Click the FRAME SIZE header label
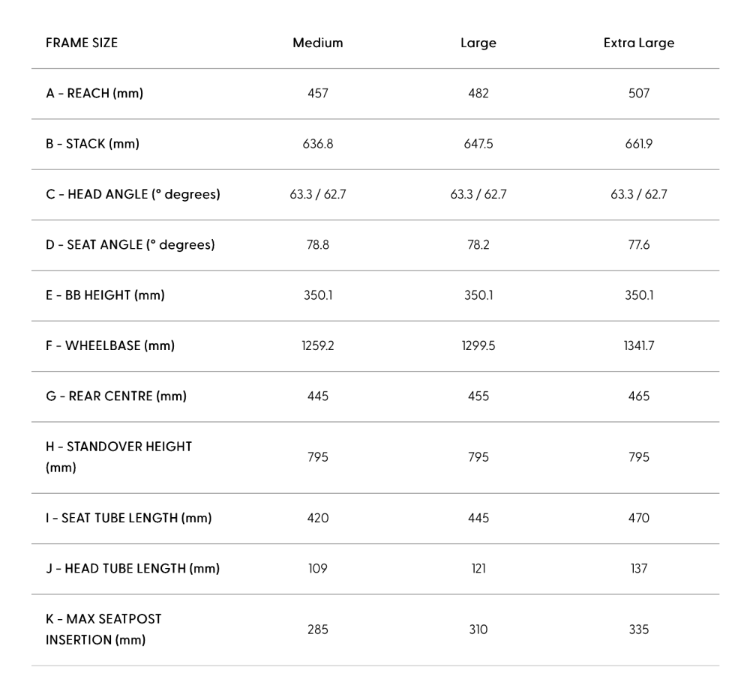 (82, 43)
